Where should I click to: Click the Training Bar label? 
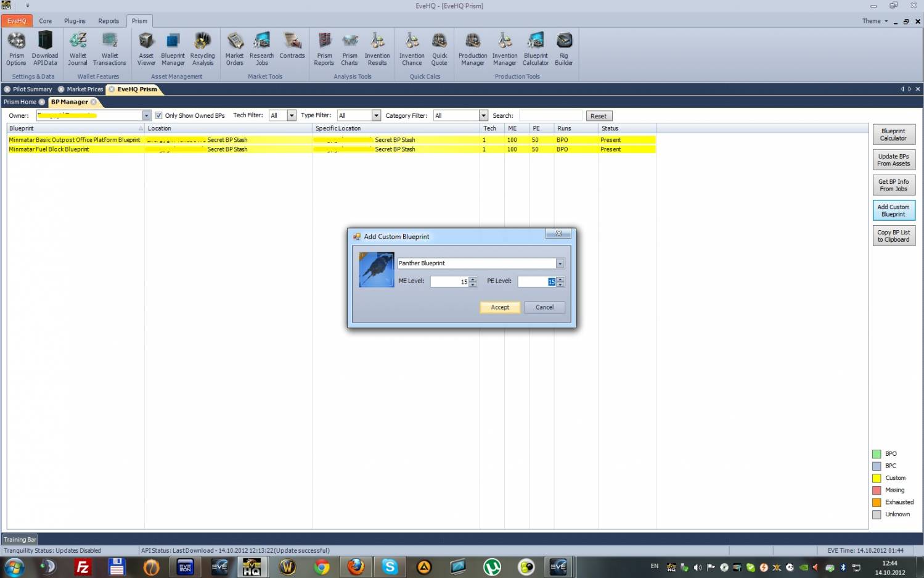[x=20, y=539]
